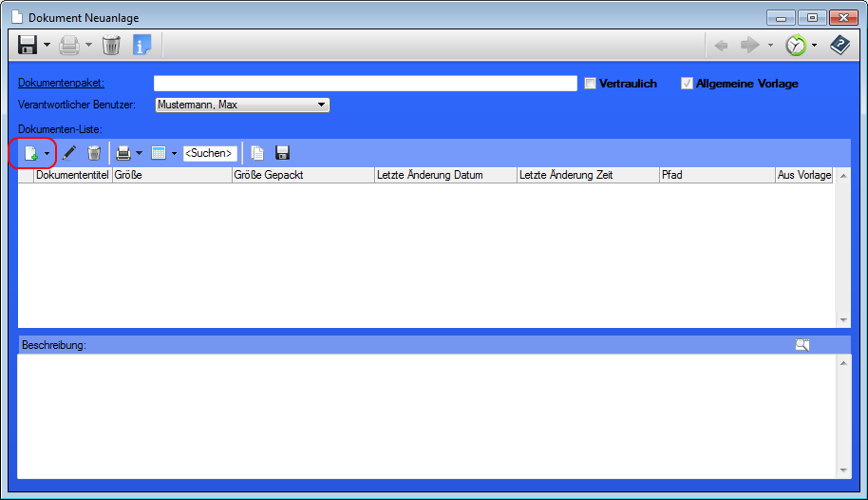Open the Verantwortlicher Benutzer dropdown
Screen dimensions: 868x500
[321, 105]
